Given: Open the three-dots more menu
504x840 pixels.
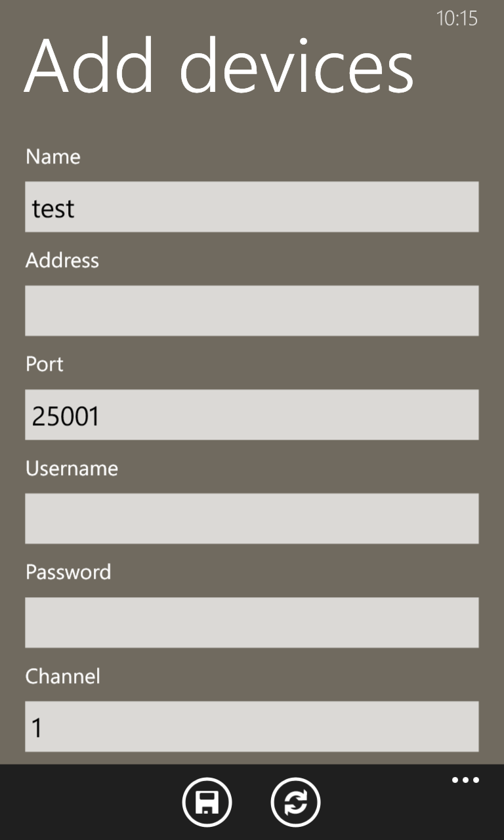Looking at the screenshot, I should tap(465, 780).
